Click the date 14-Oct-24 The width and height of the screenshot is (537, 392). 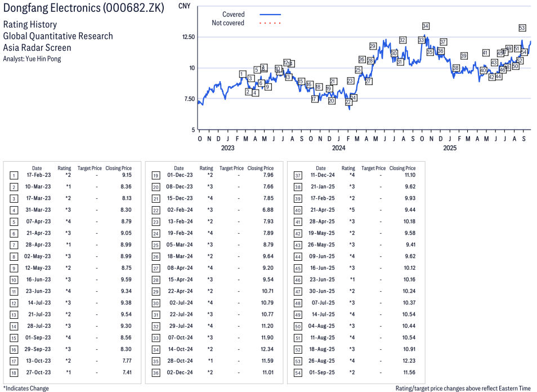[181, 349]
